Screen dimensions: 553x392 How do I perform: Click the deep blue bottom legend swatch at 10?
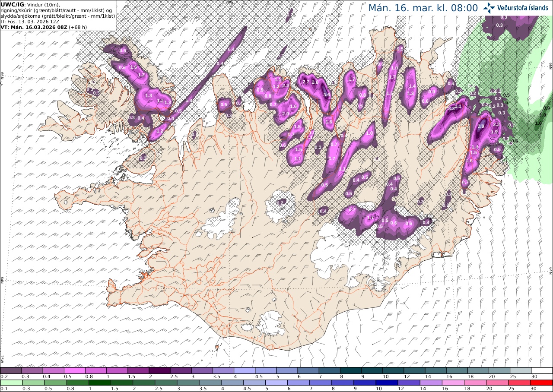(386, 383)
